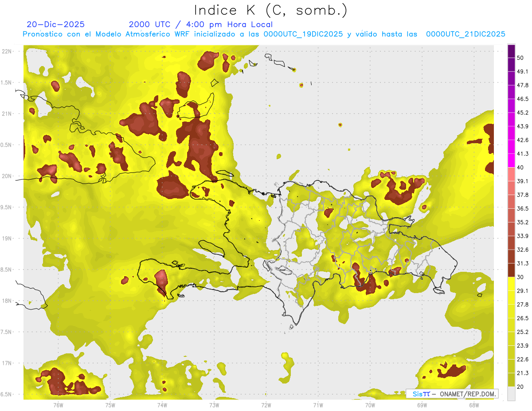Click the "73W" longitude label
The image size is (532, 411).
(214, 405)
